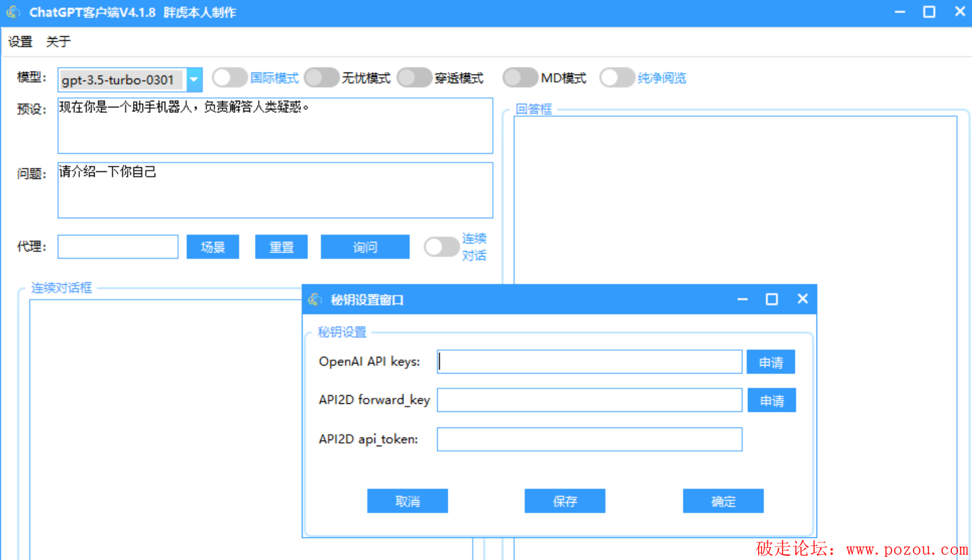The image size is (972, 560).
Task: Click the 代理 proxy input field
Action: (118, 247)
